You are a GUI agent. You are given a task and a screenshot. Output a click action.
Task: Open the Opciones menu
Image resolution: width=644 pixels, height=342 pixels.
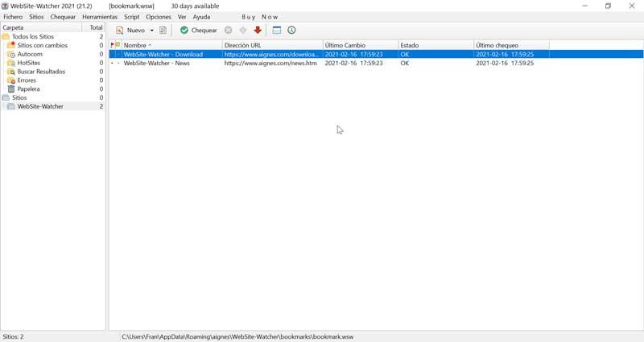click(159, 17)
